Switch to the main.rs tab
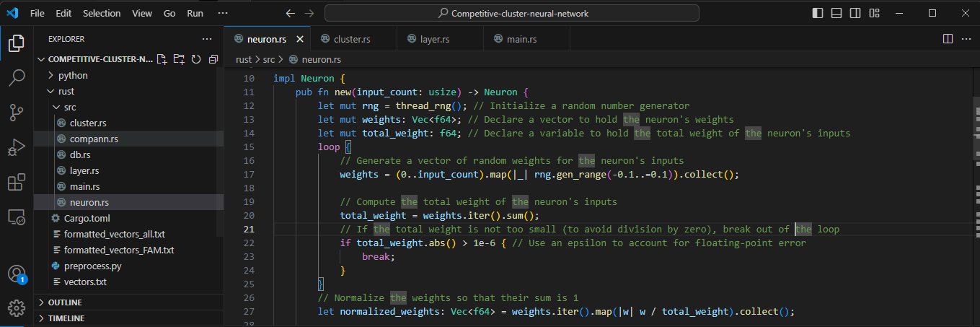The height and width of the screenshot is (327, 980). (x=526, y=39)
